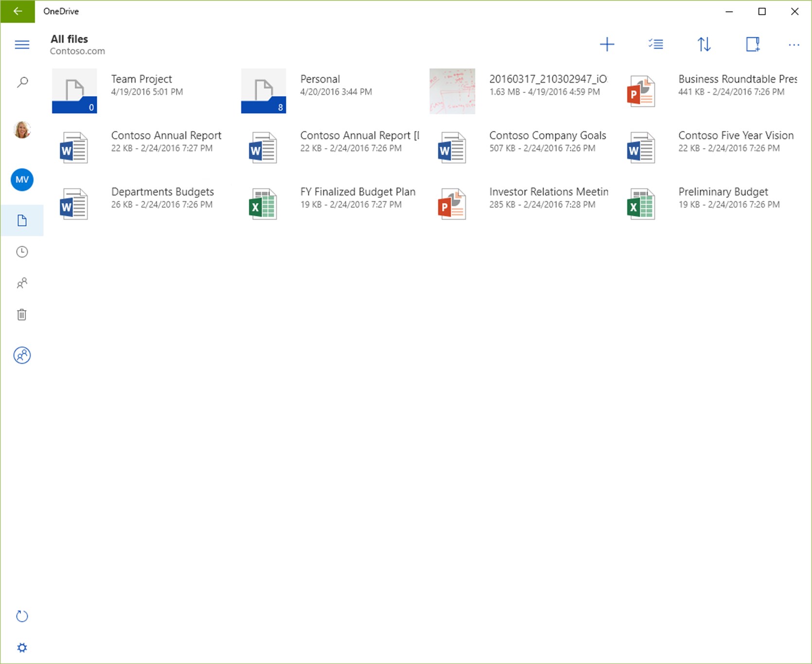Toggle multi-select mode with the checklist icon
812x664 pixels.
coord(655,44)
